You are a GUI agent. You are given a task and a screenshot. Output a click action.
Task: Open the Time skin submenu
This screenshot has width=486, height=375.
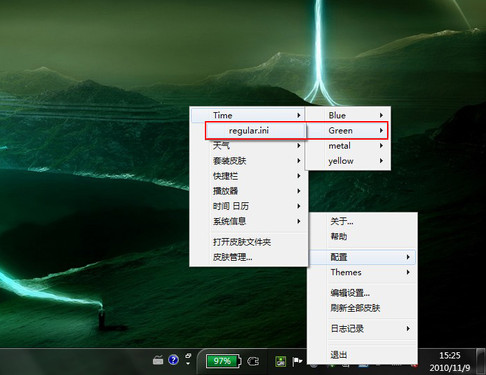pos(248,115)
